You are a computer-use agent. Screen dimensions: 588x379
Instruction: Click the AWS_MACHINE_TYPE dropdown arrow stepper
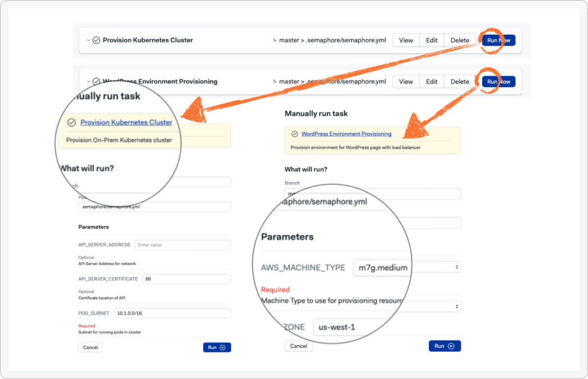click(x=457, y=267)
